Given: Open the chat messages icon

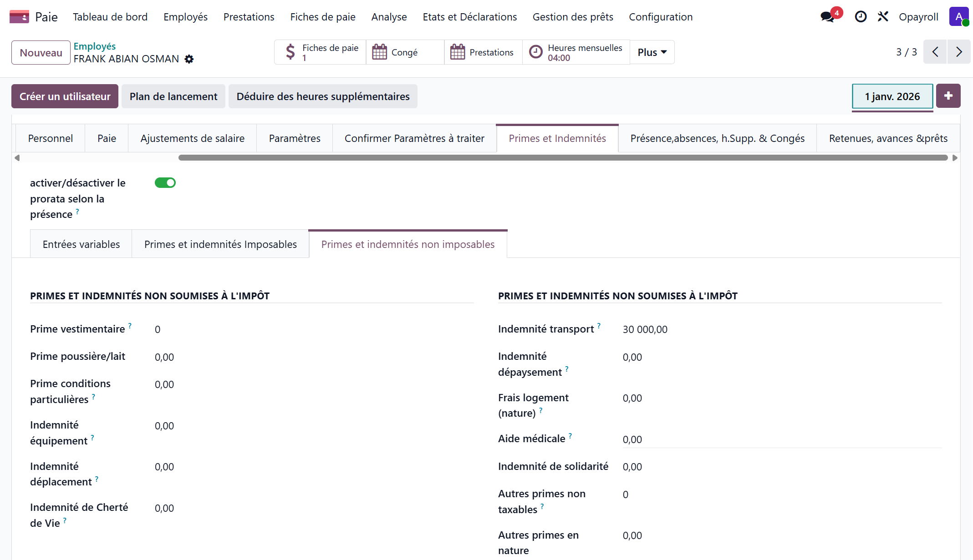Looking at the screenshot, I should 827,17.
